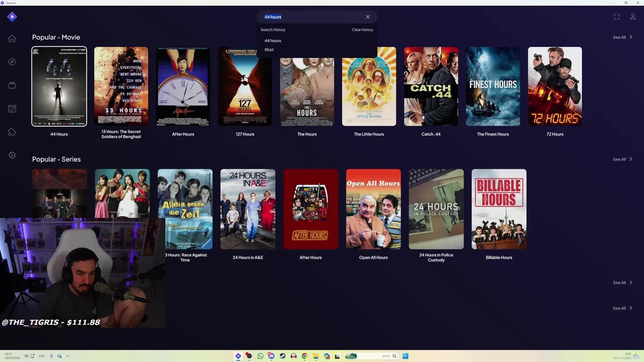Open Stremio from the taskbar

238,356
